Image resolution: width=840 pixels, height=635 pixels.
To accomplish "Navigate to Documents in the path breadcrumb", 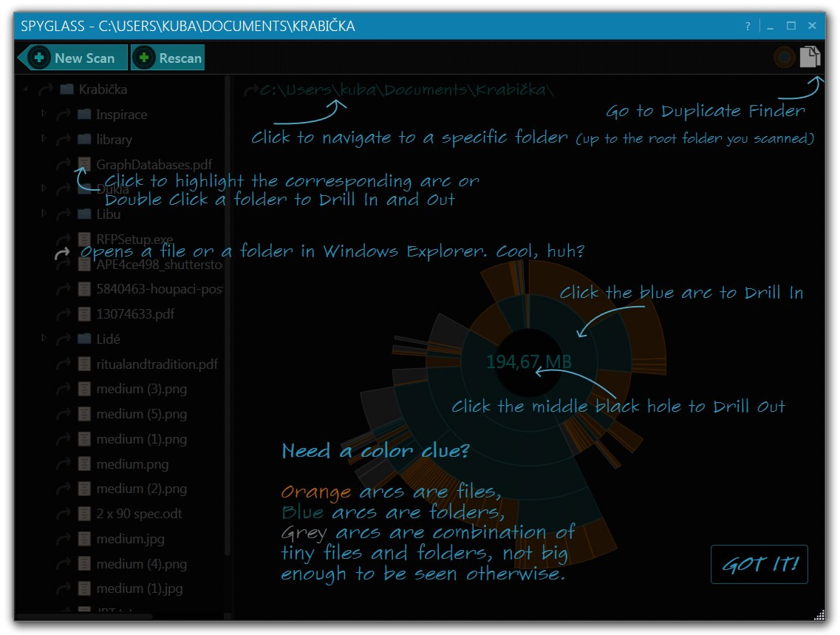I will point(425,90).
